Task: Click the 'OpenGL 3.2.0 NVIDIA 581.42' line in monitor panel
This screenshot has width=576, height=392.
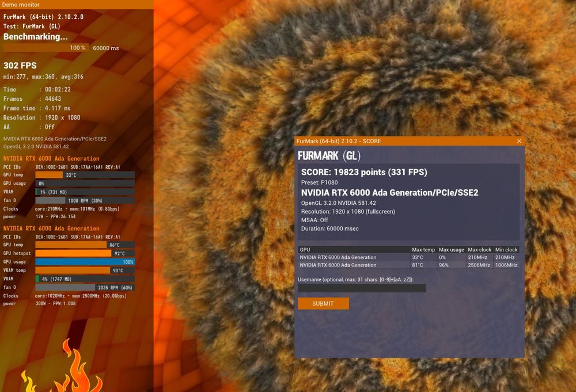Action: point(36,146)
